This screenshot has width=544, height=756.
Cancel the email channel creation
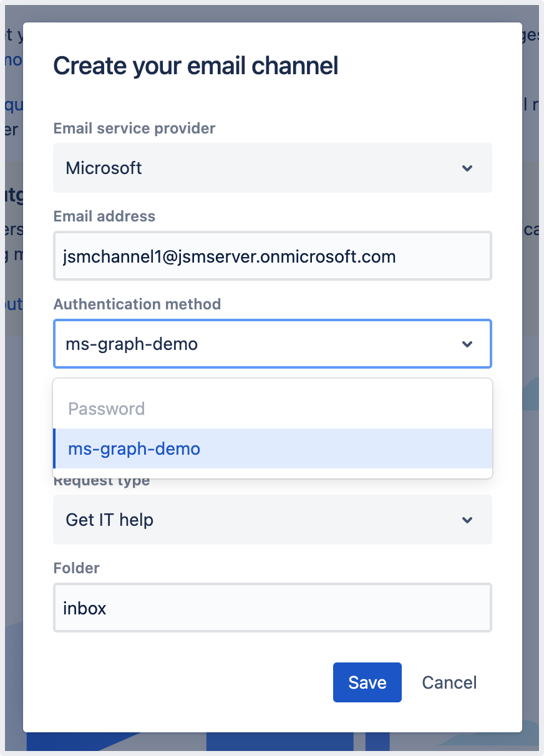449,682
